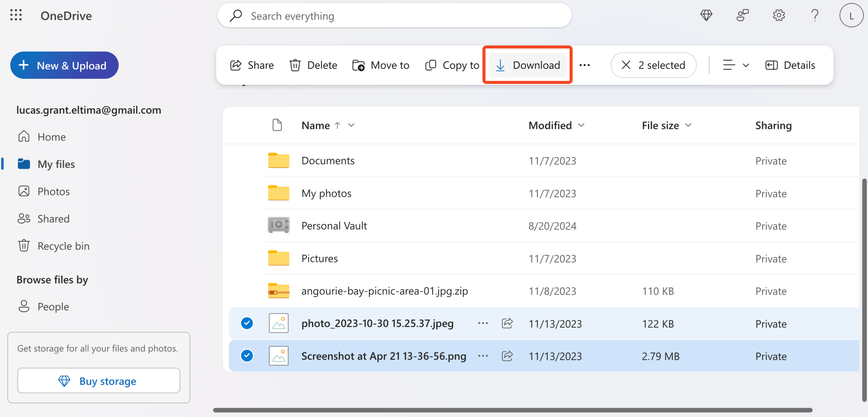Deselect photo_2023-10-30 15.25.37.jpeg
Image resolution: width=868 pixels, height=417 pixels.
(x=246, y=323)
